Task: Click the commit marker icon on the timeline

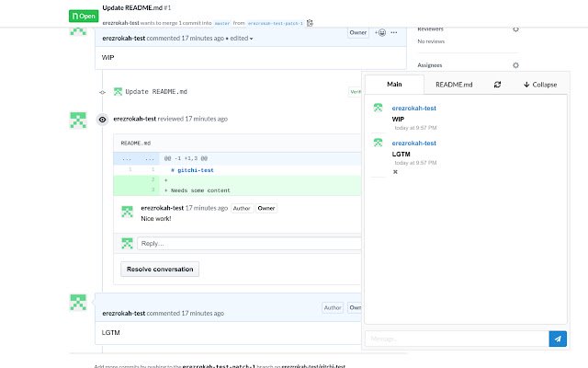Action: coord(102,92)
